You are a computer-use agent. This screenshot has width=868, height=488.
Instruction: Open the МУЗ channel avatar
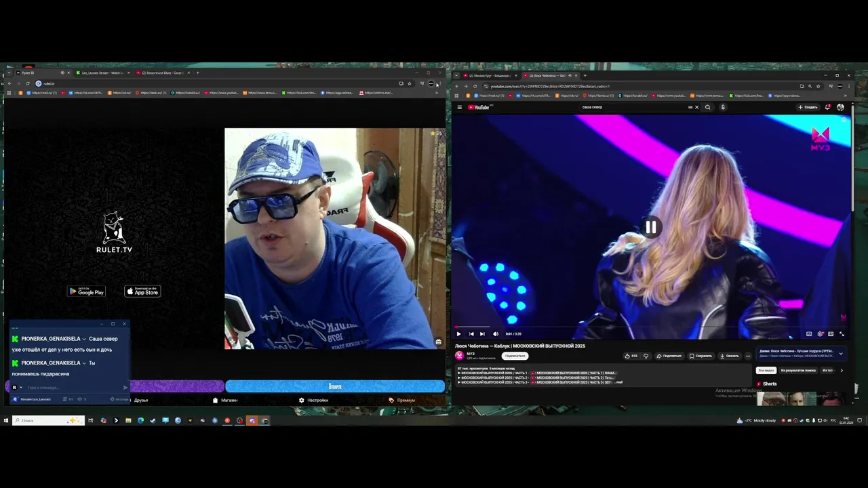point(459,355)
